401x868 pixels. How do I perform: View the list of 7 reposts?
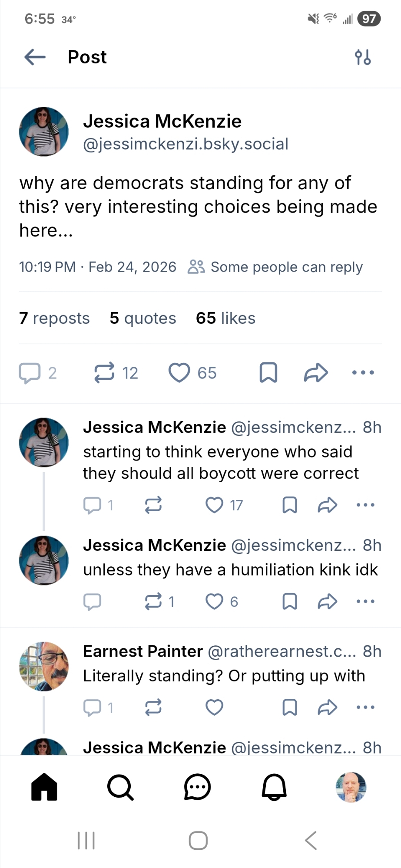coord(54,318)
